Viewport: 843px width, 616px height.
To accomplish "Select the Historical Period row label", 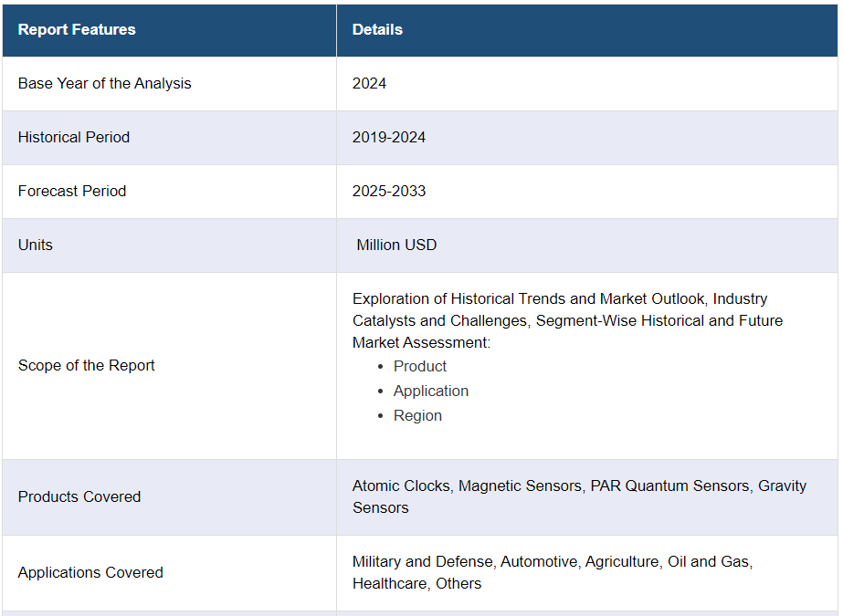I will point(74,137).
